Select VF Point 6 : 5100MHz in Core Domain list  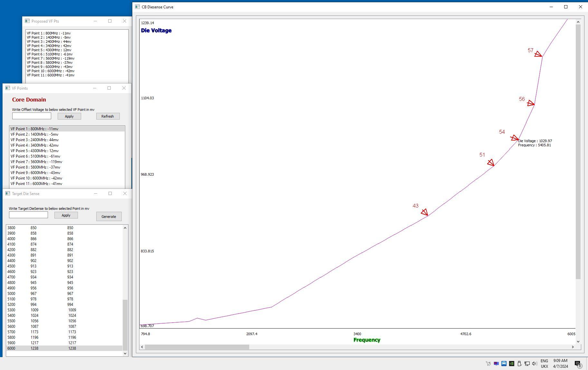click(x=67, y=156)
